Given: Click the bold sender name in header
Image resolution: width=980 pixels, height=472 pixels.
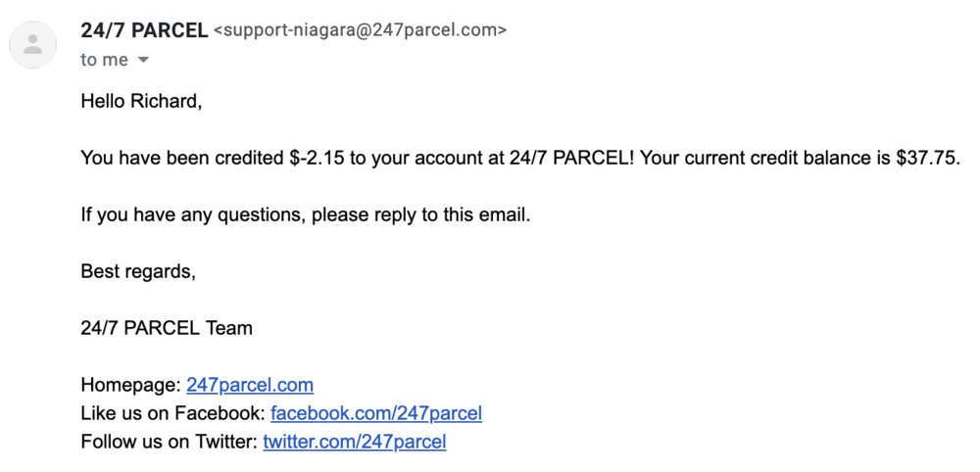Looking at the screenshot, I should [x=144, y=30].
